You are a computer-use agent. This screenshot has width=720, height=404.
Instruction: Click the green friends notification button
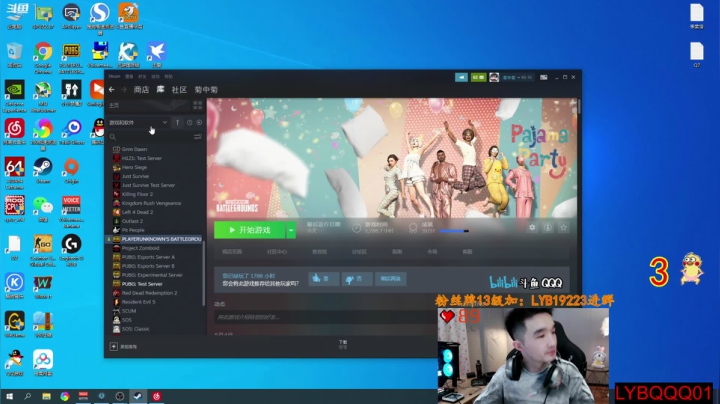(478, 77)
